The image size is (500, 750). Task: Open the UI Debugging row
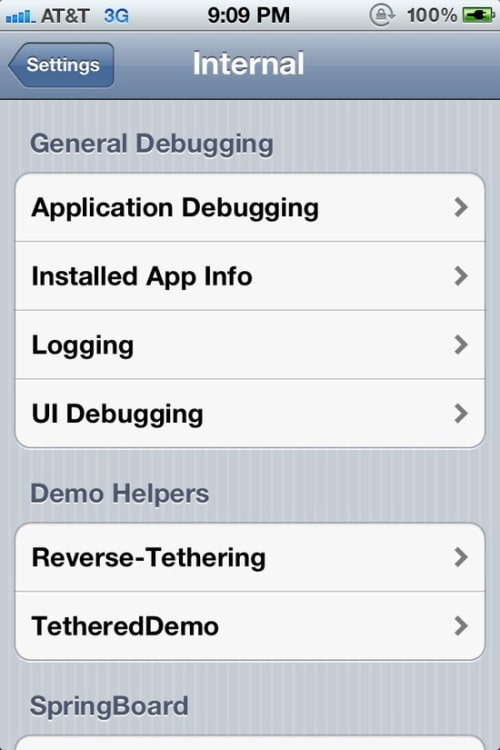click(250, 414)
